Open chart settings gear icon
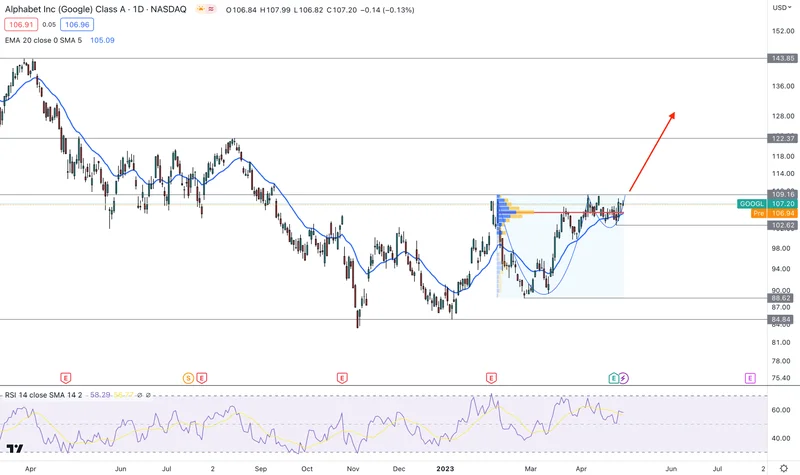Viewport: 800px width, 475px height. pos(783,467)
